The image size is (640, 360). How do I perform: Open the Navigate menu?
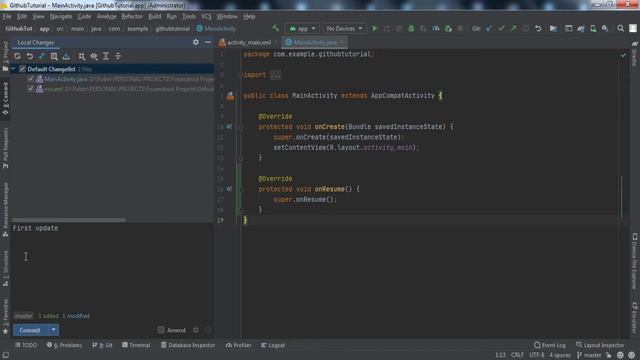pos(61,17)
